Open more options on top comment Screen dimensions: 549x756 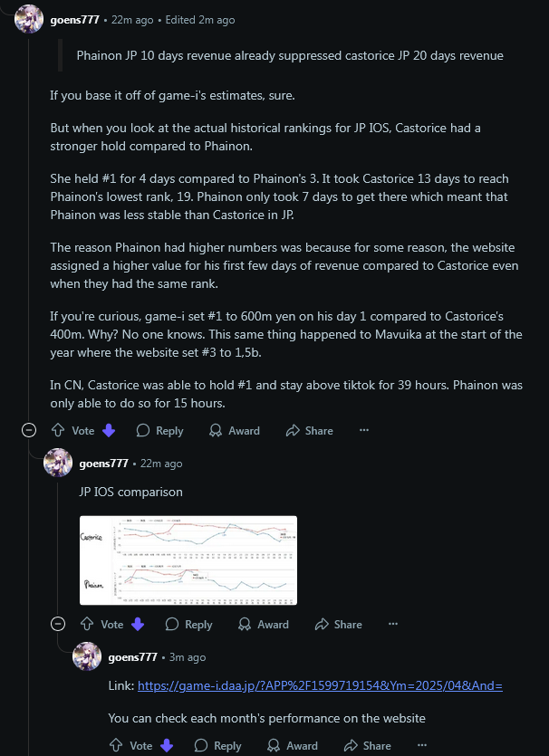click(364, 430)
